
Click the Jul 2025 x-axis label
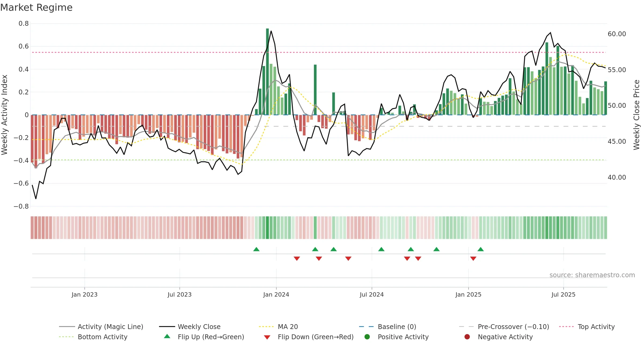click(563, 295)
